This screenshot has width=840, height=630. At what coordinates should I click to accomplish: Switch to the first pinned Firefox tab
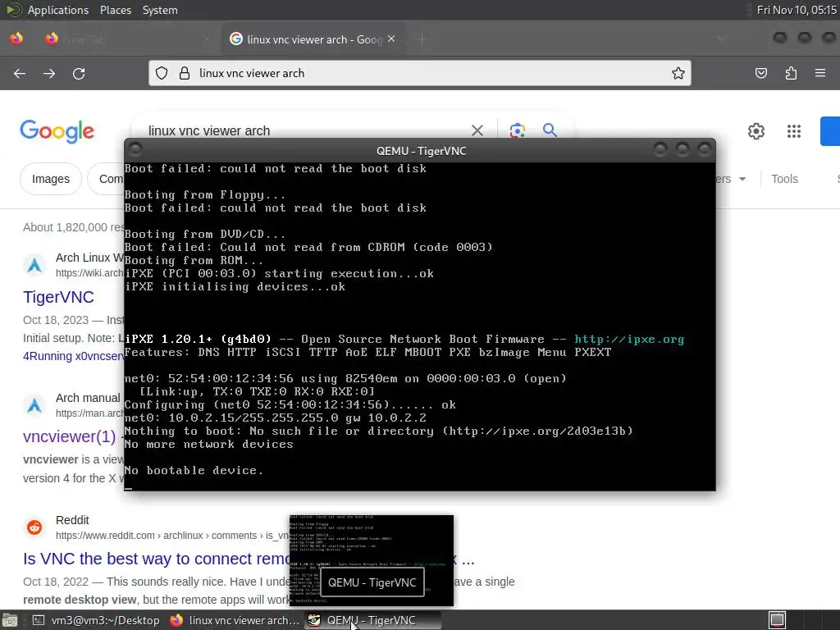[16, 39]
